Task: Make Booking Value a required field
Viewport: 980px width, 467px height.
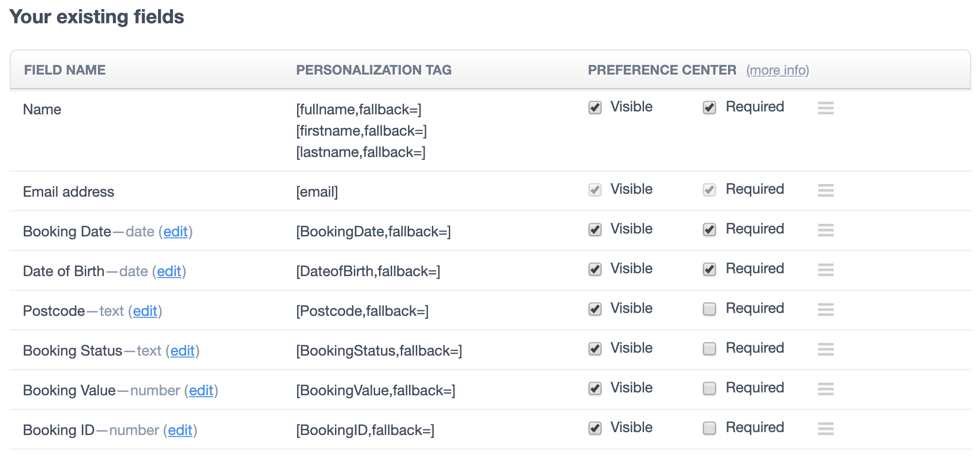Action: pyautogui.click(x=709, y=389)
